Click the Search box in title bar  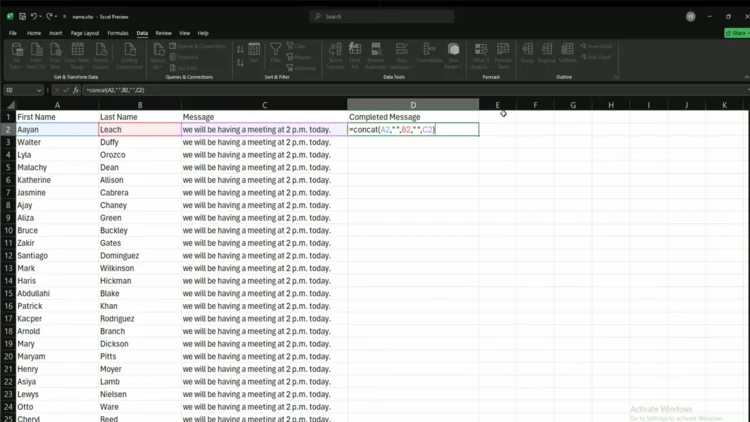coord(382,16)
